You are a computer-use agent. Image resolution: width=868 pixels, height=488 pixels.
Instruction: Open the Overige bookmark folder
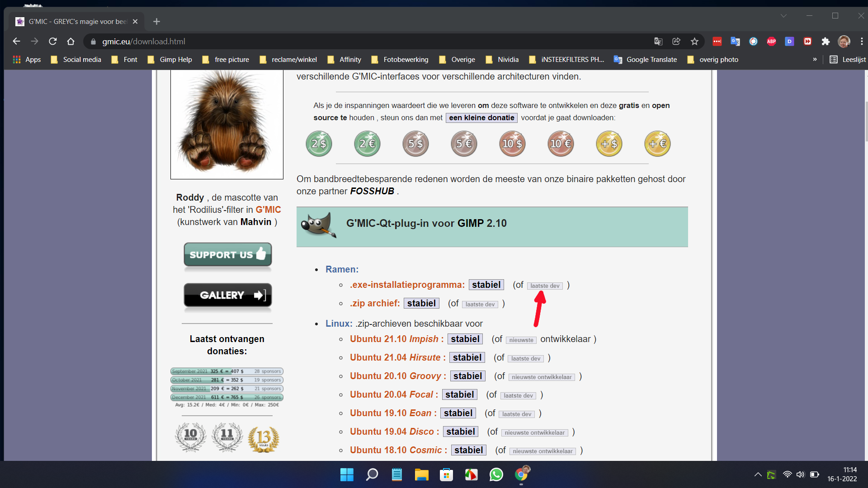click(x=457, y=59)
